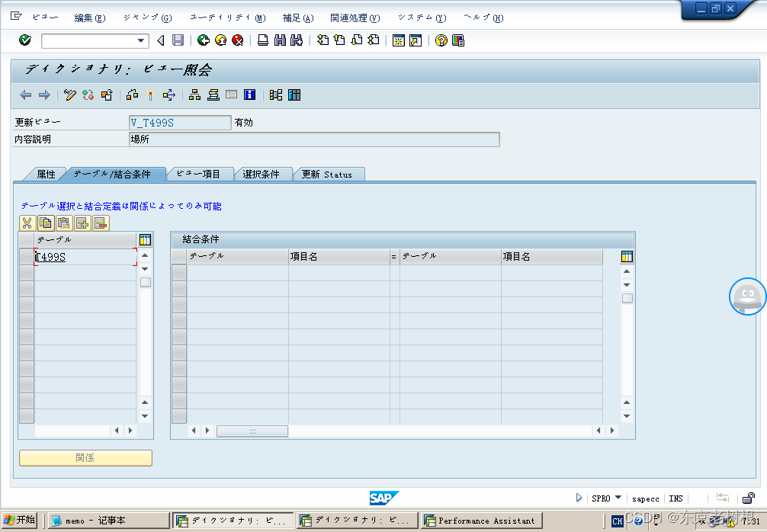Switch to the 属性 tab

click(x=46, y=175)
